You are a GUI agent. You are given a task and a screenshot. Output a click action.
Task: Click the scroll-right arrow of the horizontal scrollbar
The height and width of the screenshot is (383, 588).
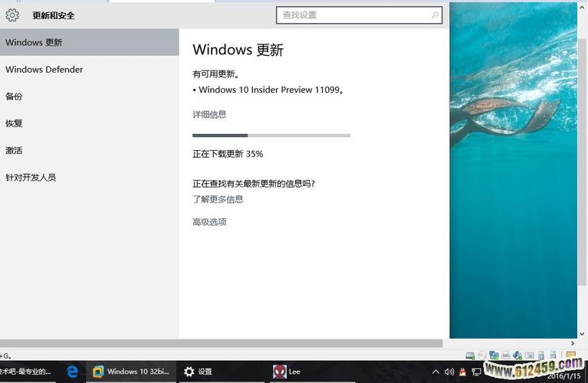point(573,343)
